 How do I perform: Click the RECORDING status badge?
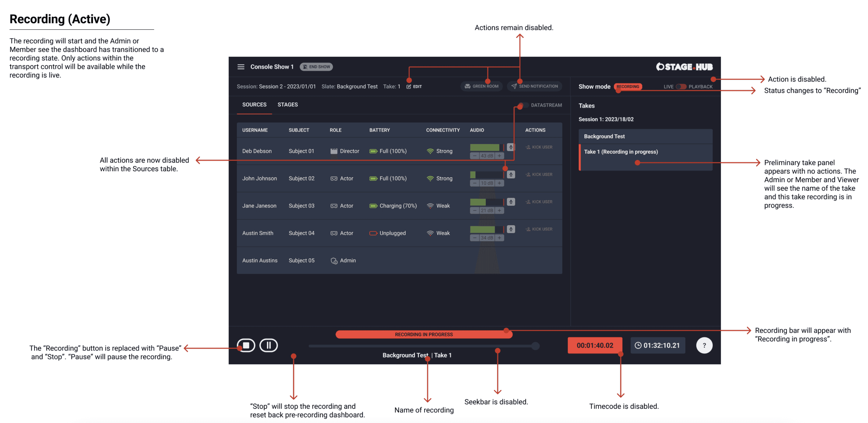(628, 87)
